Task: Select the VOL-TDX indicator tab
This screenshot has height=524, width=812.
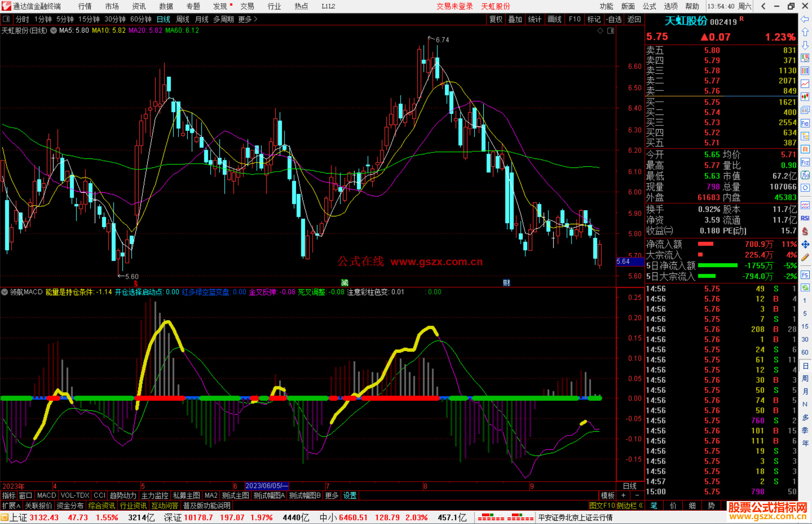Action: coord(75,495)
